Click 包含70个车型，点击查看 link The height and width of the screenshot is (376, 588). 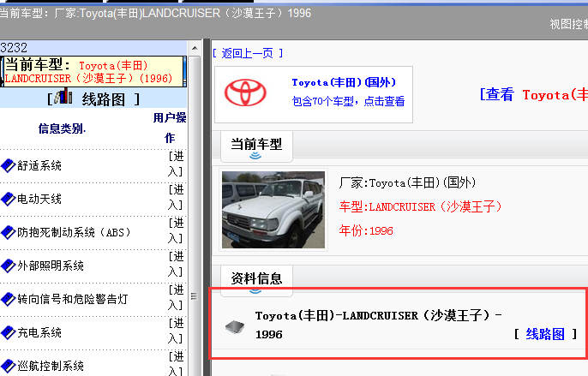pyautogui.click(x=348, y=101)
